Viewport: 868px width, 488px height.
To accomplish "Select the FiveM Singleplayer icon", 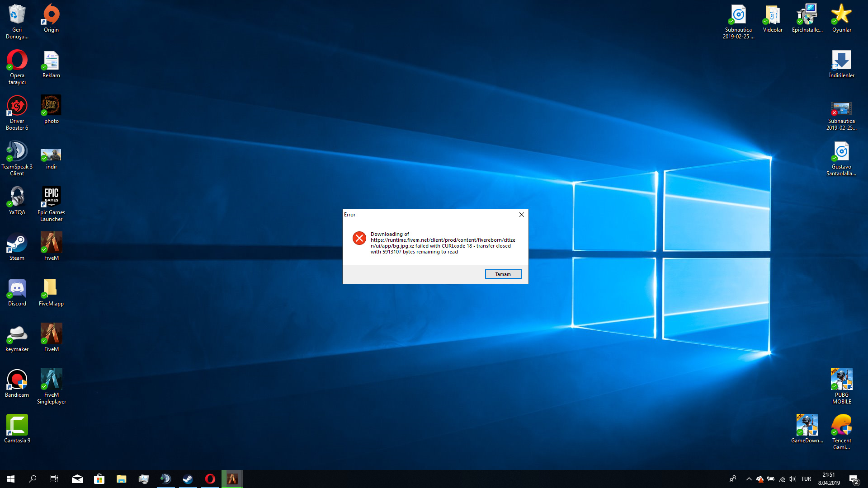I will (x=52, y=386).
